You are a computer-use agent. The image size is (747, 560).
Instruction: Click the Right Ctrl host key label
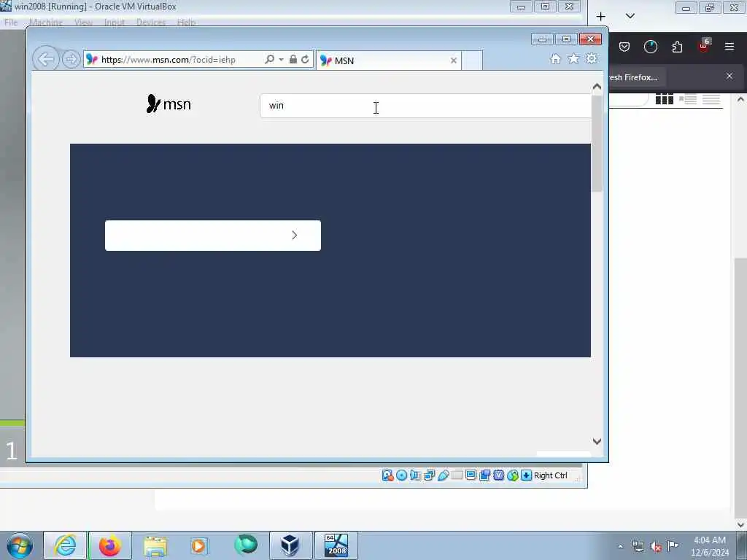point(550,475)
